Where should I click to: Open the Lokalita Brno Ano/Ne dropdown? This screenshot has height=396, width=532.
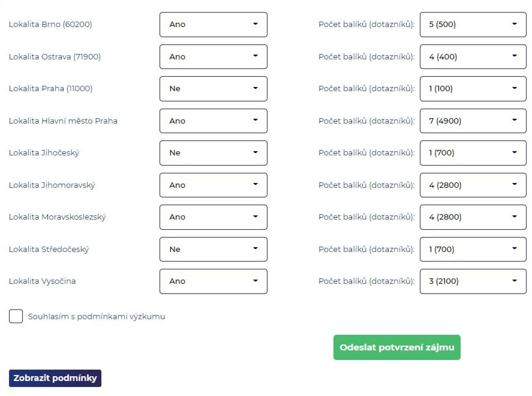[x=213, y=25]
